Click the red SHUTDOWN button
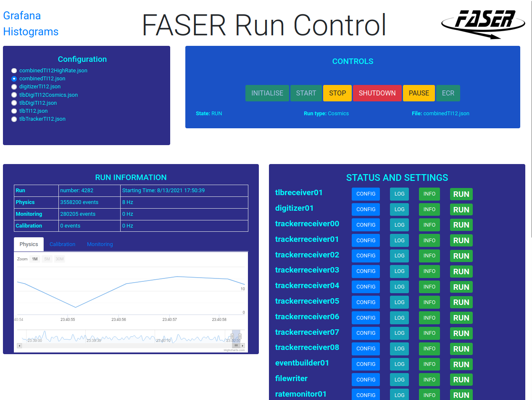This screenshot has width=532, height=400. pyautogui.click(x=377, y=93)
